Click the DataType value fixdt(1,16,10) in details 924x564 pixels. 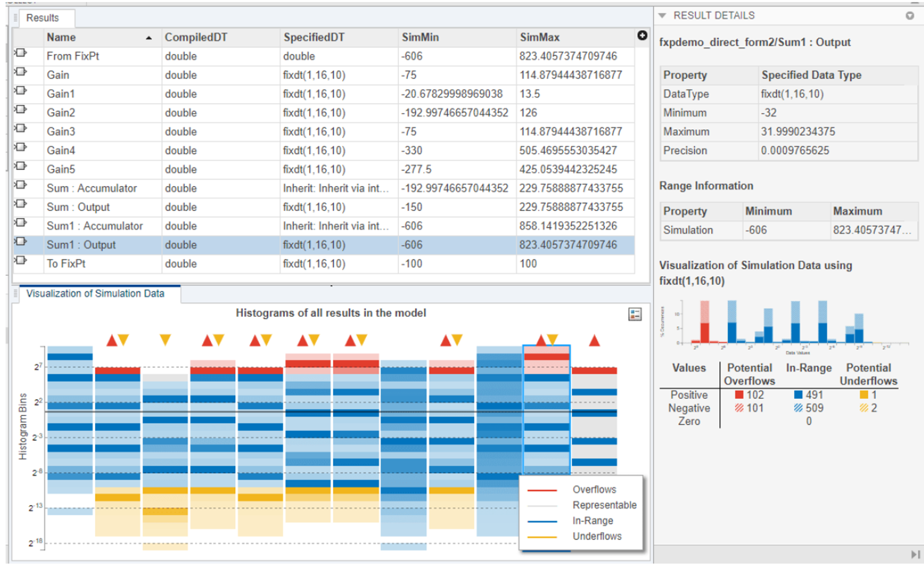(x=792, y=94)
